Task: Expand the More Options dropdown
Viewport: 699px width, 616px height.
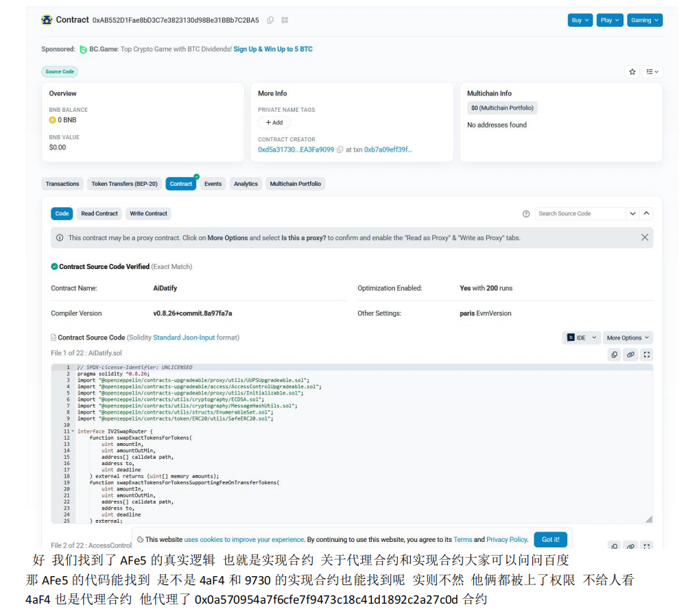Action: click(628, 337)
